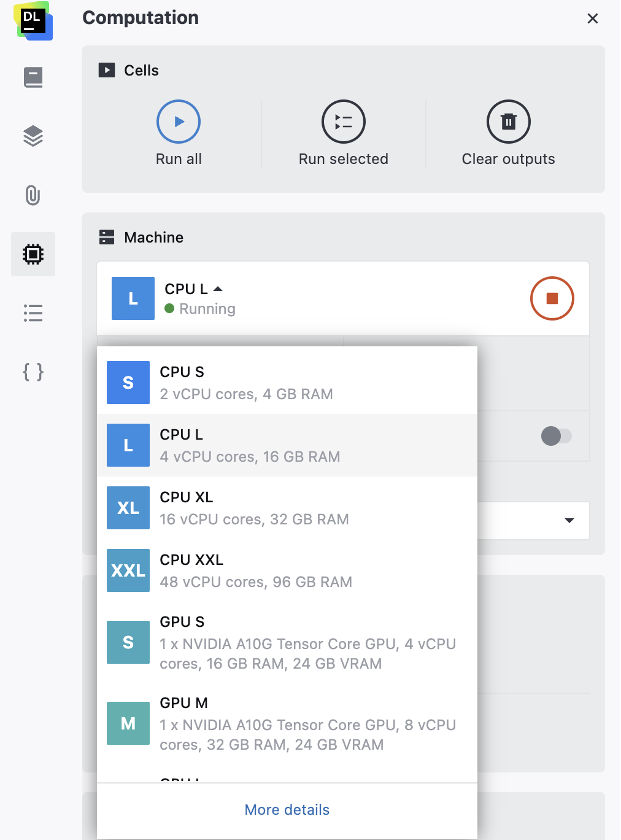The width and height of the screenshot is (621, 840).
Task: Click the Run all icon
Action: point(178,122)
